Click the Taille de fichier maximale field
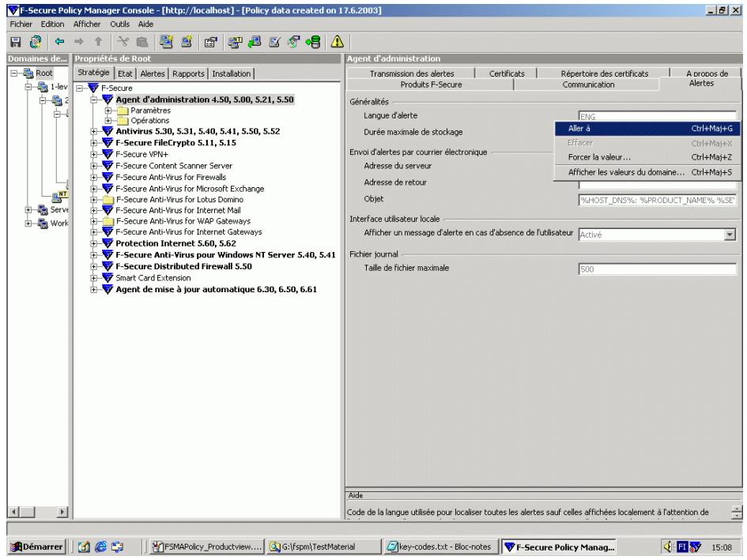Viewport: 747px width, 560px height. point(658,269)
